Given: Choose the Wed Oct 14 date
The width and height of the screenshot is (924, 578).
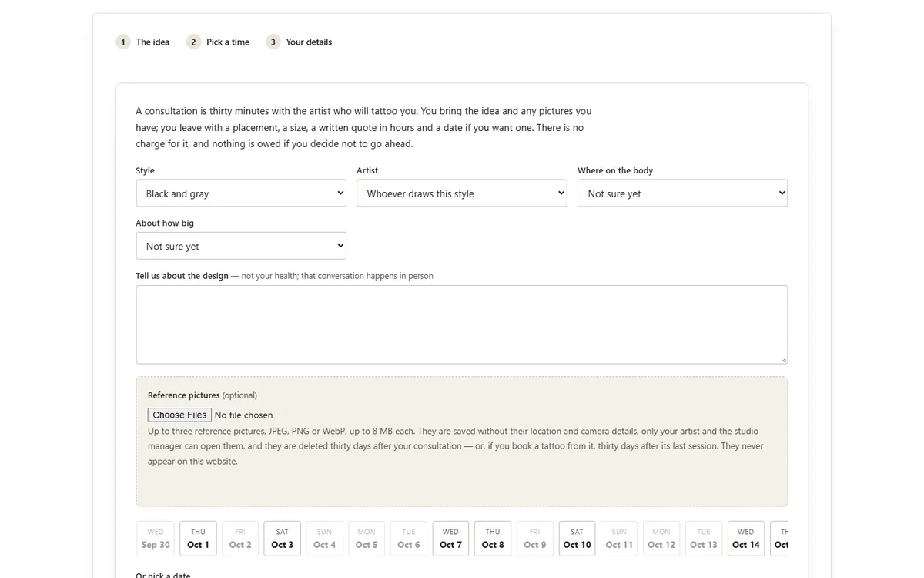Looking at the screenshot, I should coord(746,539).
